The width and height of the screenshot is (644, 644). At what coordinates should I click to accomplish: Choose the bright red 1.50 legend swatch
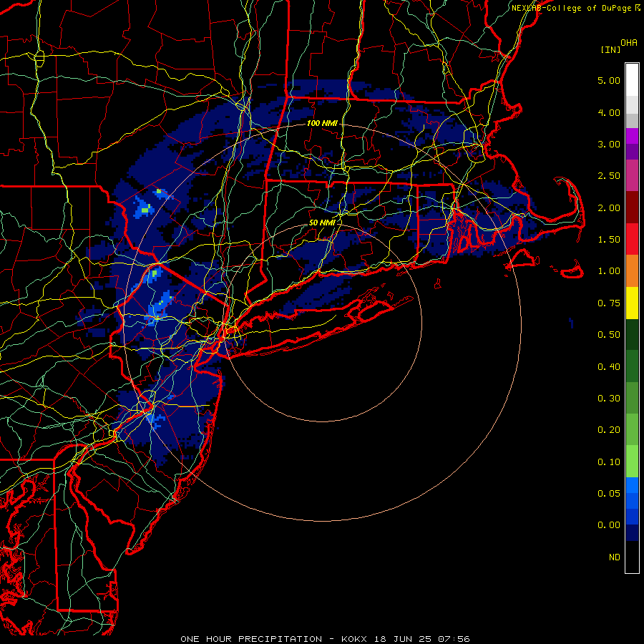pos(632,239)
